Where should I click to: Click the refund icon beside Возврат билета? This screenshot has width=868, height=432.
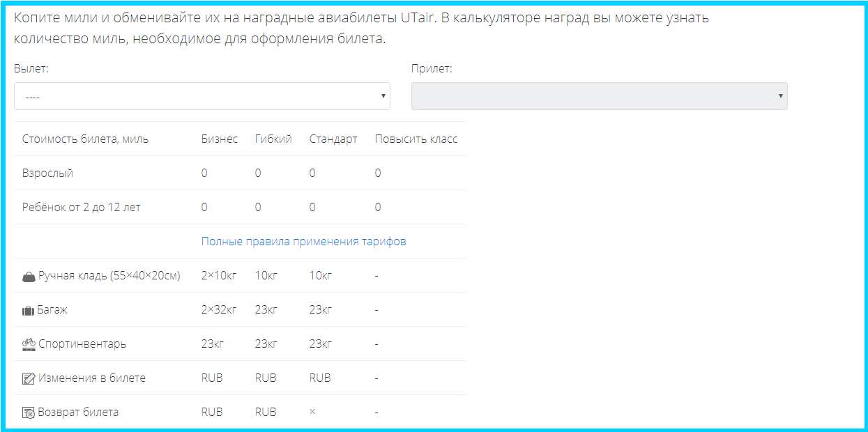29,412
